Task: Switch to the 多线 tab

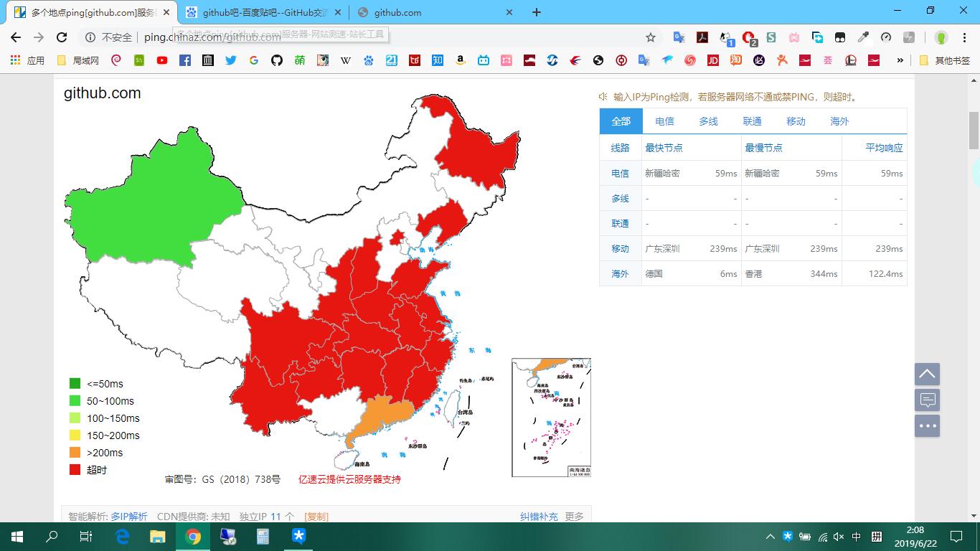Action: [708, 121]
